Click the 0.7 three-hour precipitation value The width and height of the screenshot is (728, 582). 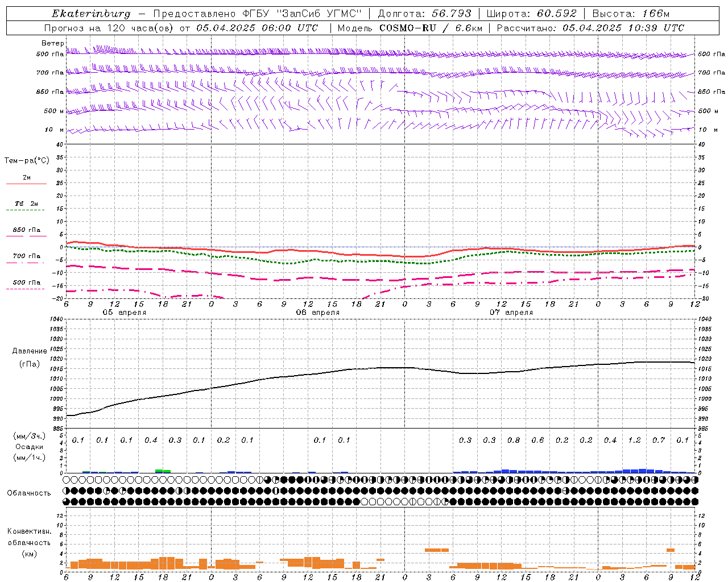pyautogui.click(x=659, y=440)
